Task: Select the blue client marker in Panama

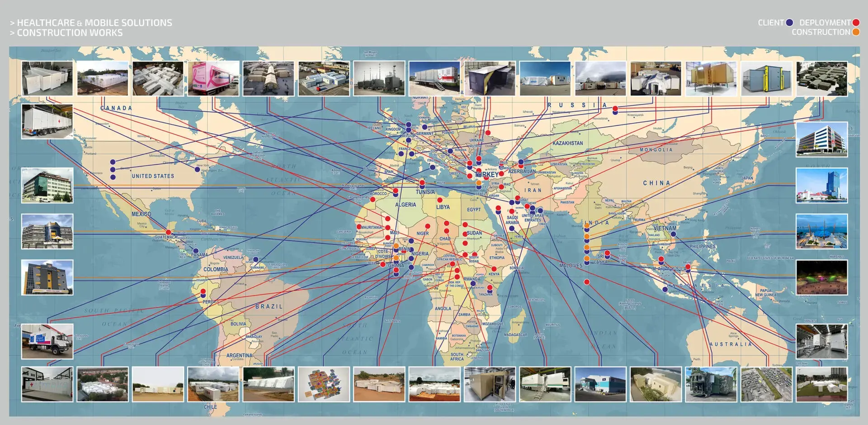Action: pos(196,251)
